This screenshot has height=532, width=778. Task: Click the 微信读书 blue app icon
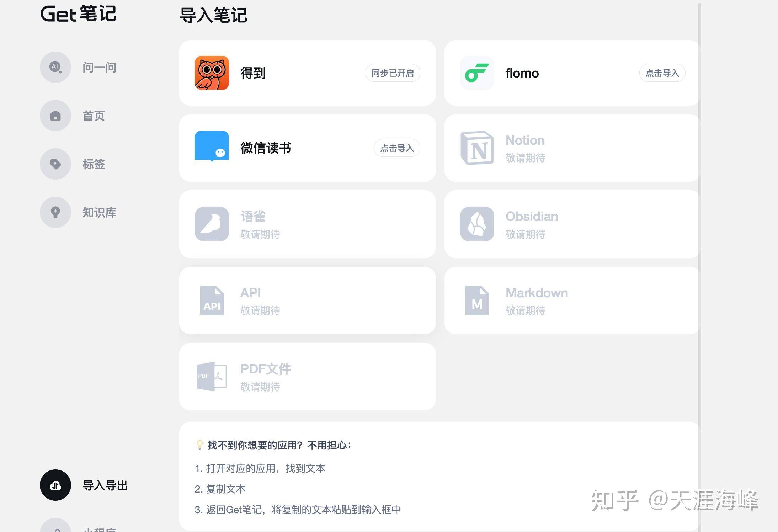tap(212, 147)
